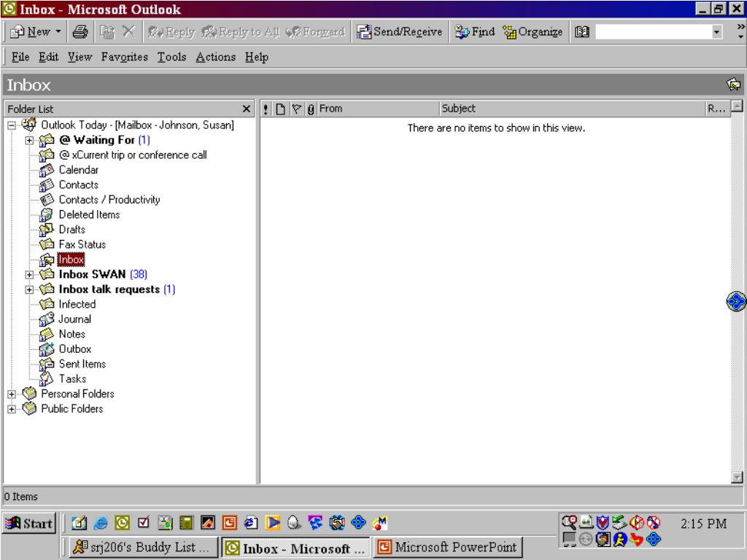Expand the Waiting For folder
Screen dimensions: 747x560
click(x=29, y=141)
